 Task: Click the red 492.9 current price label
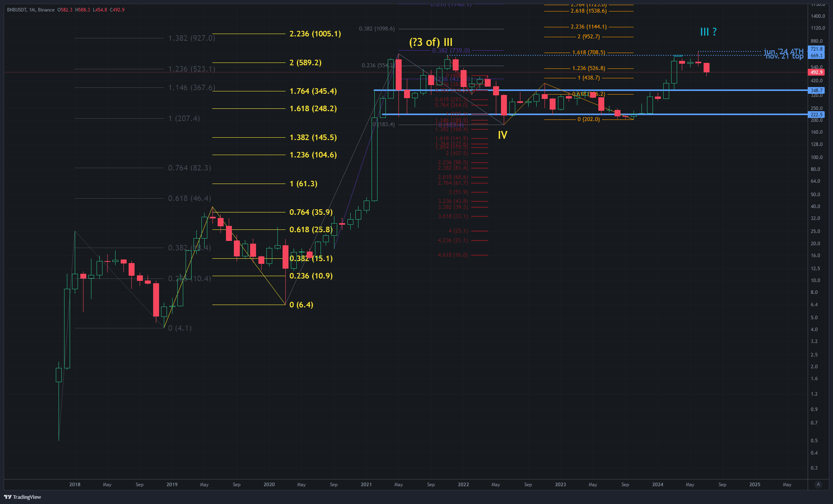click(x=816, y=72)
